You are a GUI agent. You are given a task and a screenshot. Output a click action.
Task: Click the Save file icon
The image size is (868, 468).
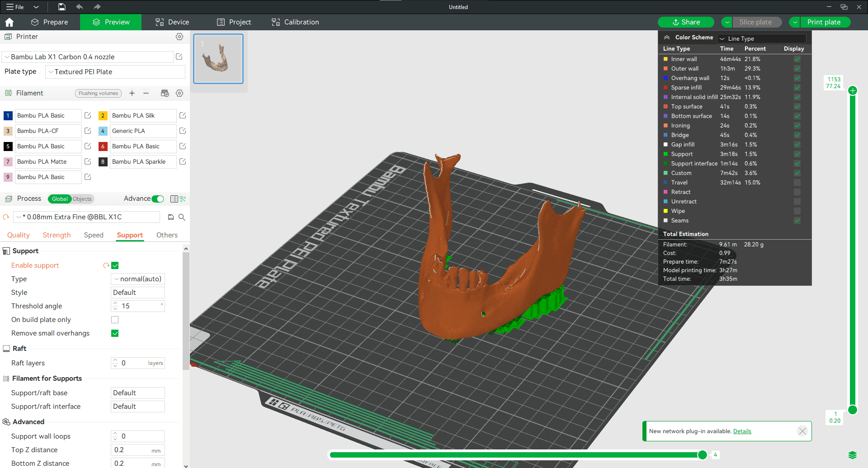(x=62, y=7)
